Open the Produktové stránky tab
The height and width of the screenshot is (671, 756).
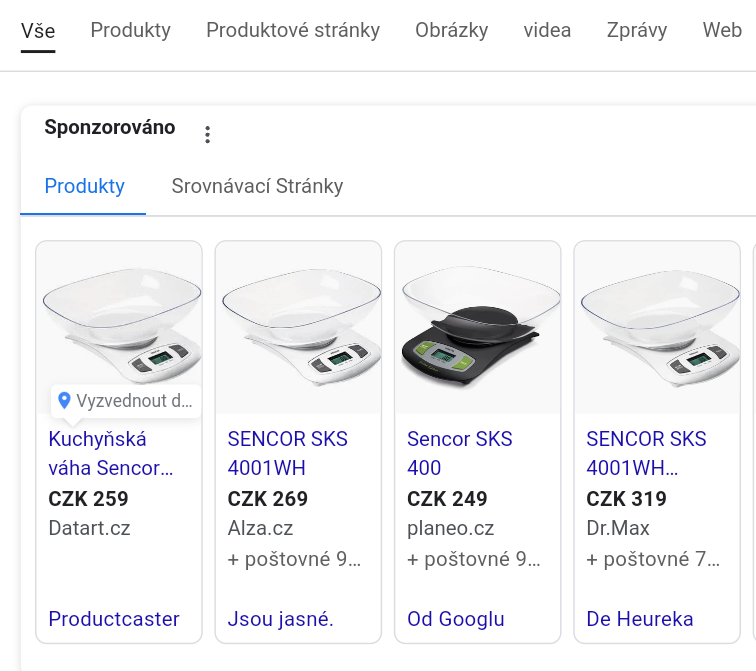tap(293, 30)
